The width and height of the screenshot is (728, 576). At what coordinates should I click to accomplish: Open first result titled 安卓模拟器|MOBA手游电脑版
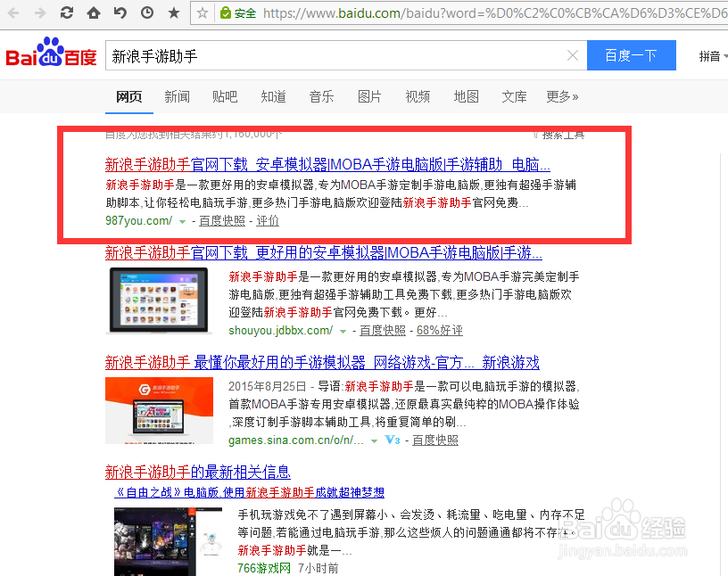[x=327, y=164]
